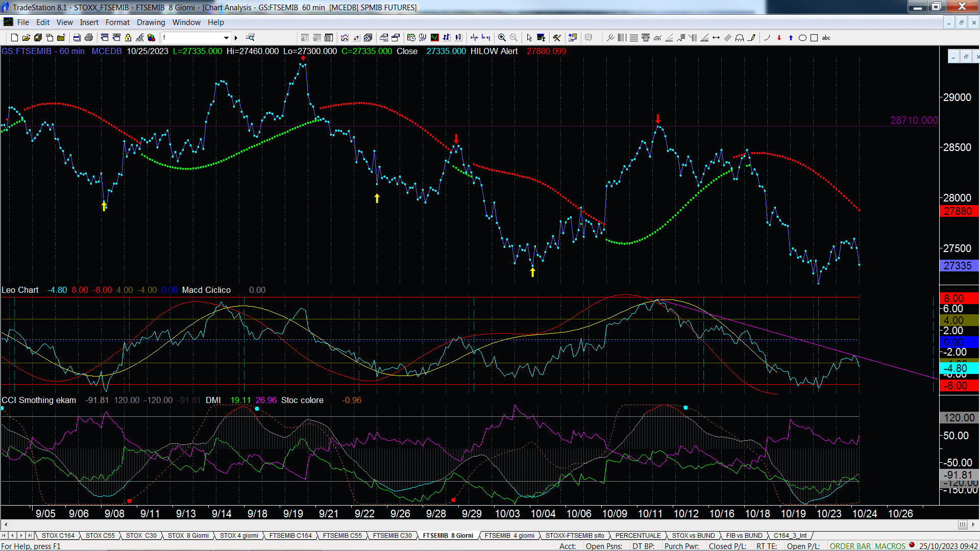This screenshot has height=551, width=980.
Task: Open the File menu
Action: (x=23, y=22)
